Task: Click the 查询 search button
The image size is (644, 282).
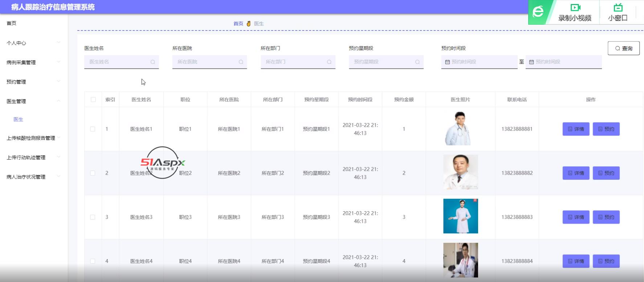Action: (x=623, y=48)
